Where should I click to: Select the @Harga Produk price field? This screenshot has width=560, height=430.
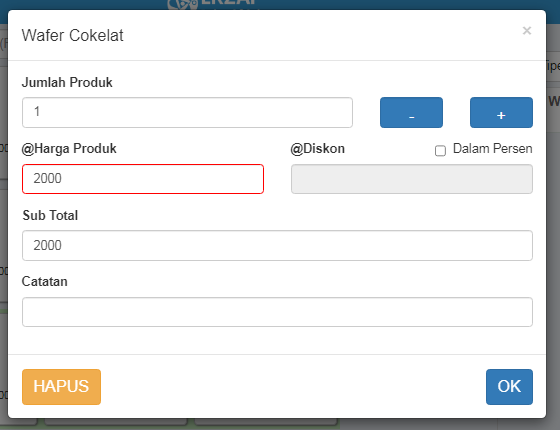[143, 179]
